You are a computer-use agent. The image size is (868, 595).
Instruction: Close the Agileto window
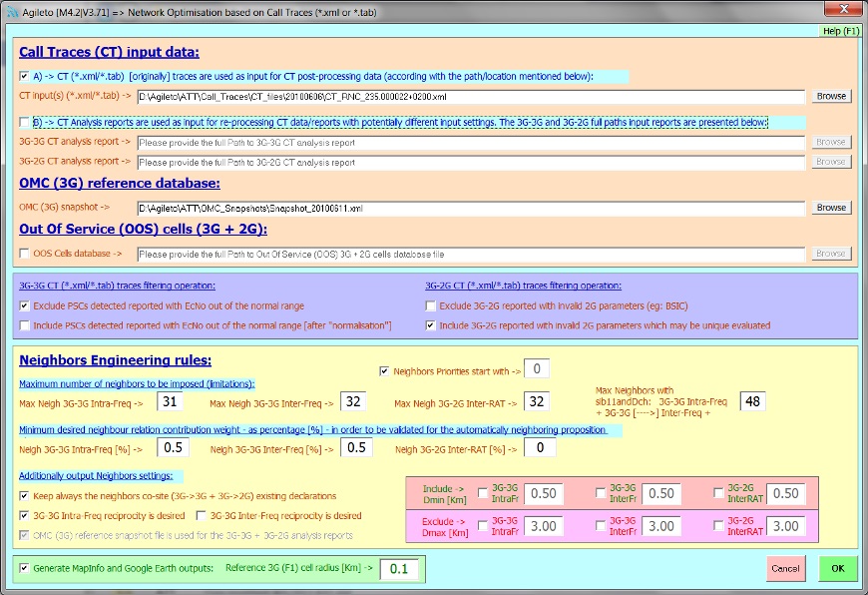838,9
